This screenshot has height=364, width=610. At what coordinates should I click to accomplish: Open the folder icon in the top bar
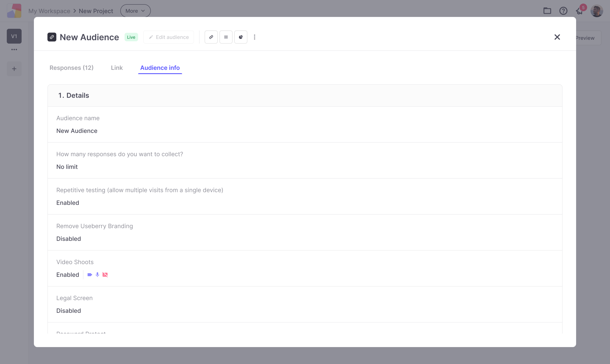(547, 11)
